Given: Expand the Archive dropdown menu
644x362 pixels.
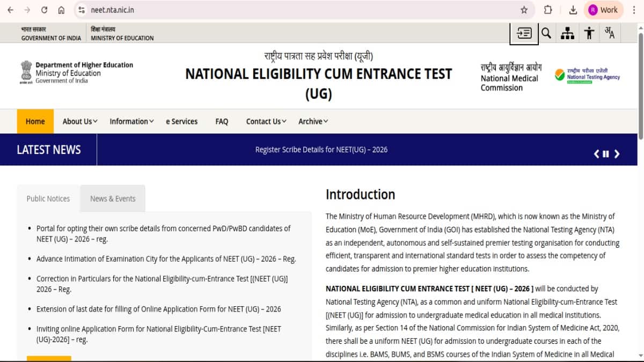Looking at the screenshot, I should tap(313, 121).
